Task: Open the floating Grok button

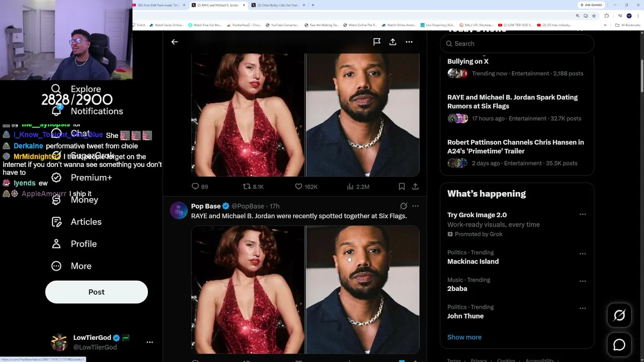Action: point(619,315)
